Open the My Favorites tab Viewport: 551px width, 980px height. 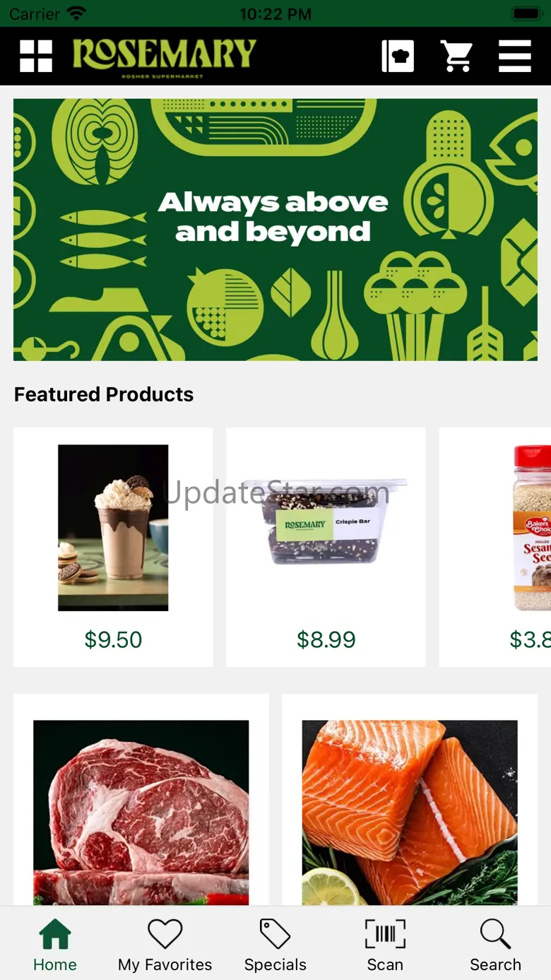pyautogui.click(x=165, y=945)
